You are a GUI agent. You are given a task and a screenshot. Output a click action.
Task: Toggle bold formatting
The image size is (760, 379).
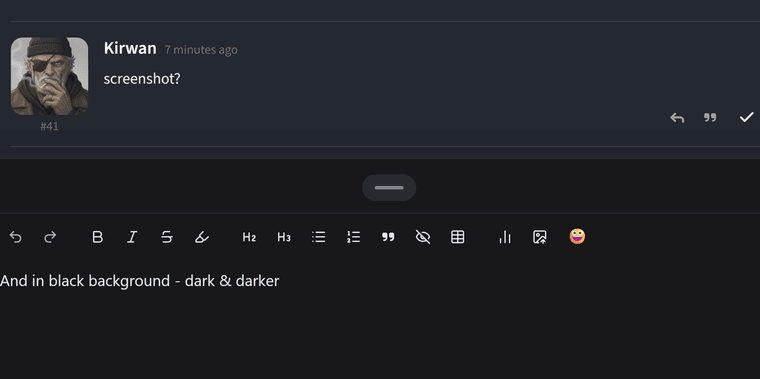tap(97, 237)
